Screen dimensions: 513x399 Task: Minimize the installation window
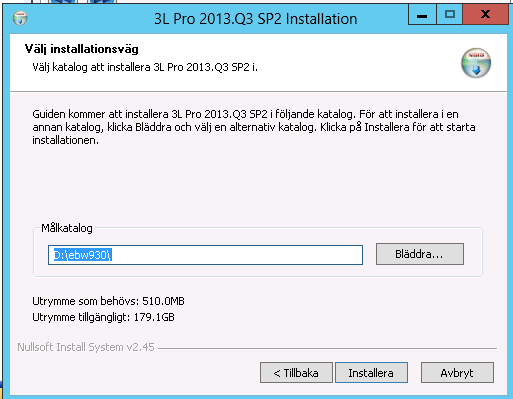point(422,15)
